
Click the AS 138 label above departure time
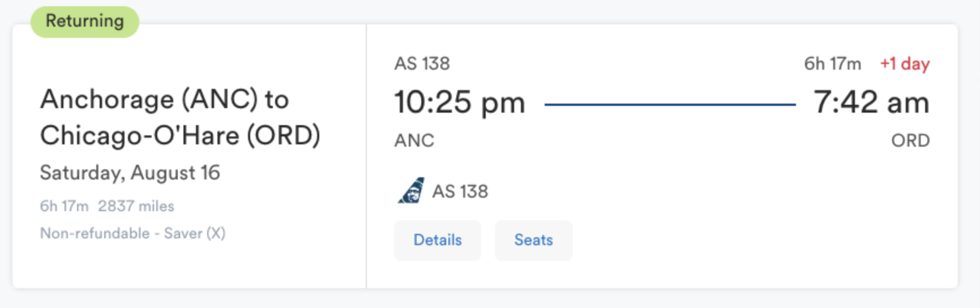422,63
